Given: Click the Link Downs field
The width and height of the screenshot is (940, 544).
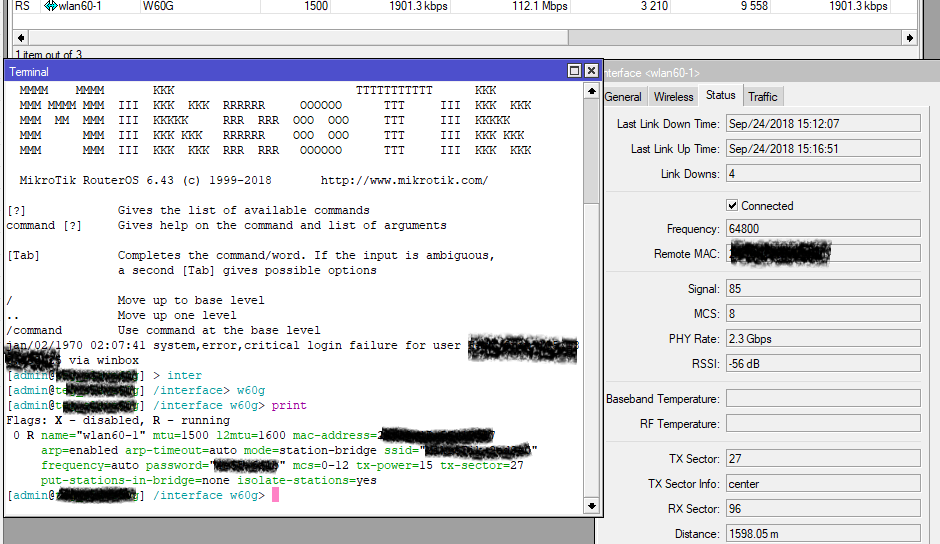Looking at the screenshot, I should click(823, 174).
